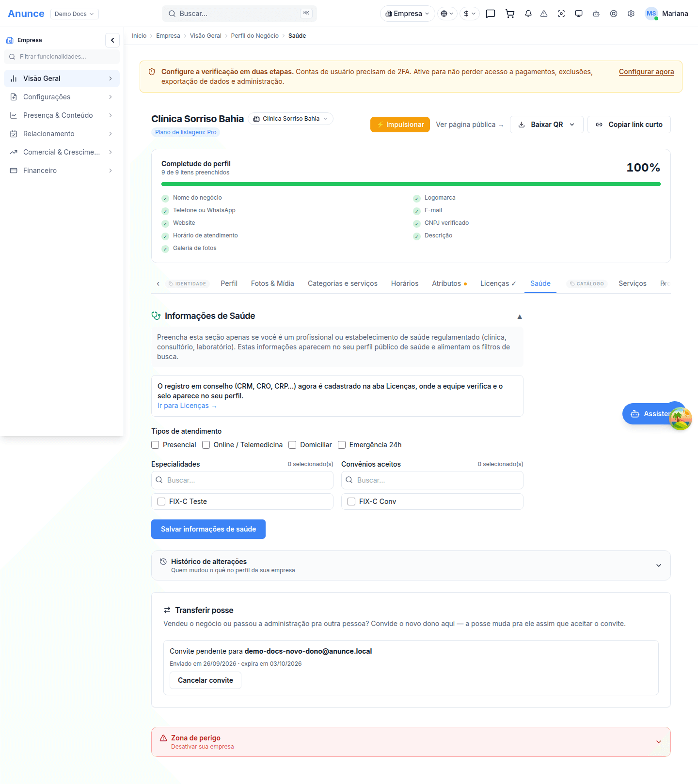Check the Presencial checkbox

point(155,445)
